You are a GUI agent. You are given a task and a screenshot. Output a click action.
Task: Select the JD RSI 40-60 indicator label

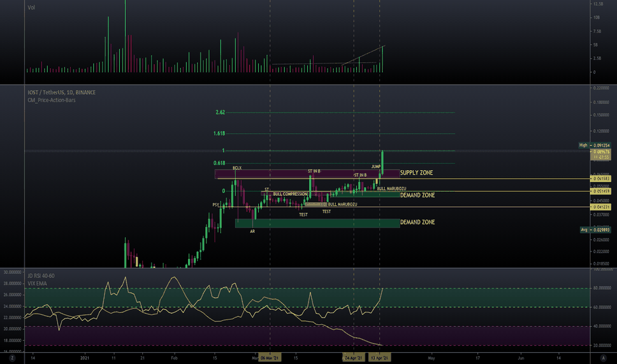click(x=41, y=276)
